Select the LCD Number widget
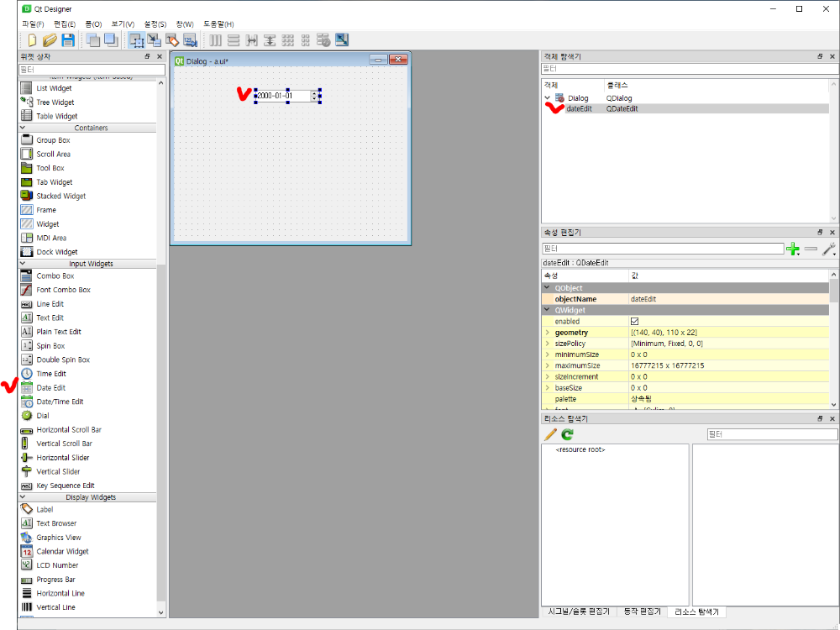 [57, 565]
